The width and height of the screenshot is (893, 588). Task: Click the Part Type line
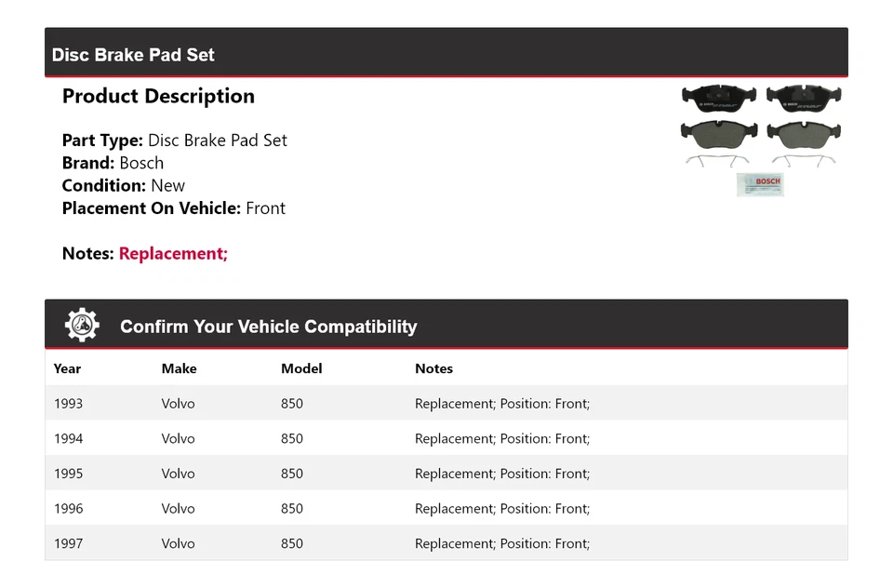pyautogui.click(x=174, y=140)
